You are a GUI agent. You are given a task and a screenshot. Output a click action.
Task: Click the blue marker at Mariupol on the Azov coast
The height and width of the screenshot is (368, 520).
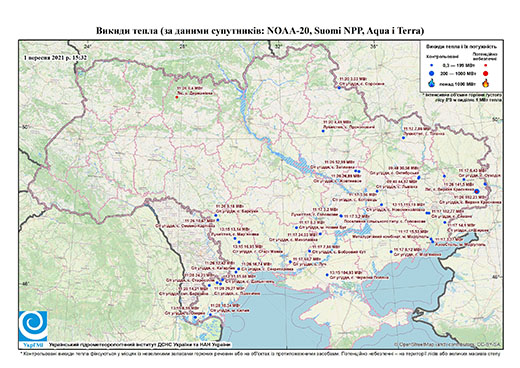(432, 241)
